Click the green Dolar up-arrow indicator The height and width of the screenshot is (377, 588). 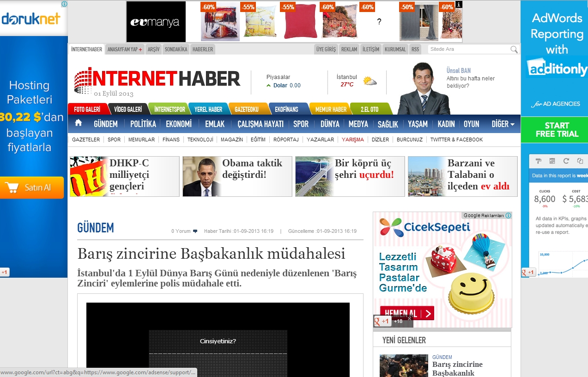(x=268, y=85)
